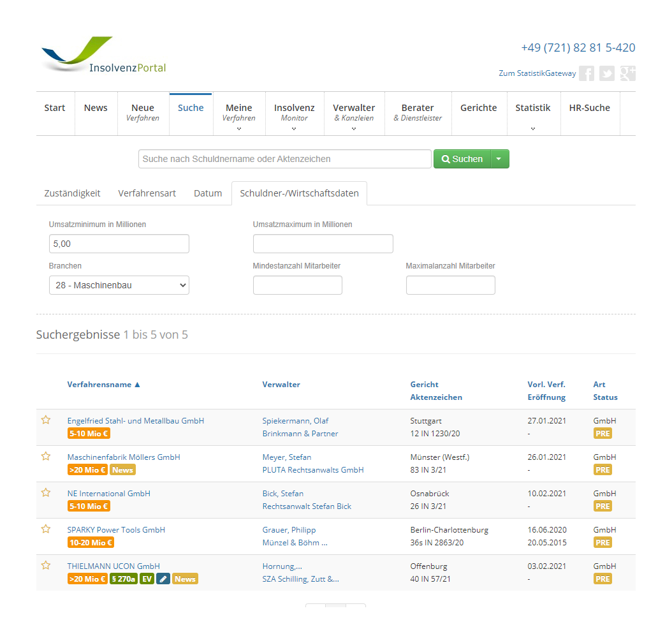
Task: Click the PRE status badge for Osnabrück row
Action: point(603,506)
